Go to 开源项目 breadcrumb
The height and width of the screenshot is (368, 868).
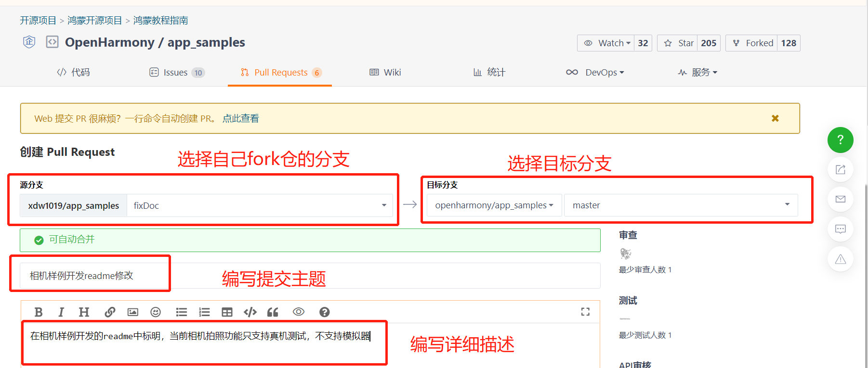point(38,20)
